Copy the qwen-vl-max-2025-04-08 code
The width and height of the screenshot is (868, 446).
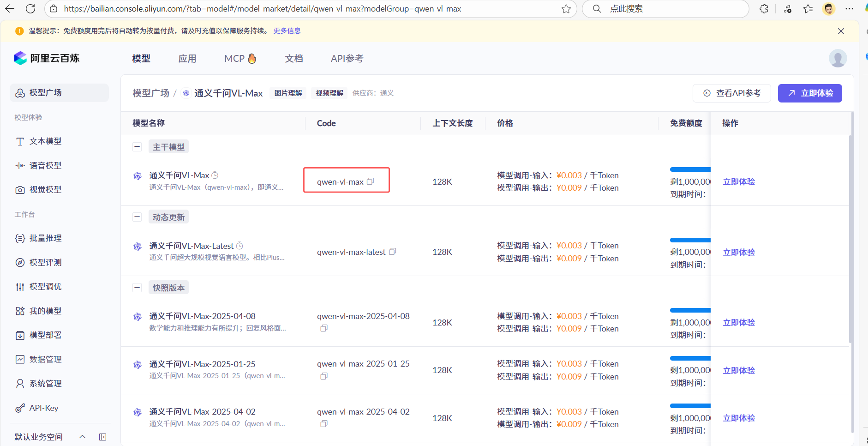(x=324, y=328)
